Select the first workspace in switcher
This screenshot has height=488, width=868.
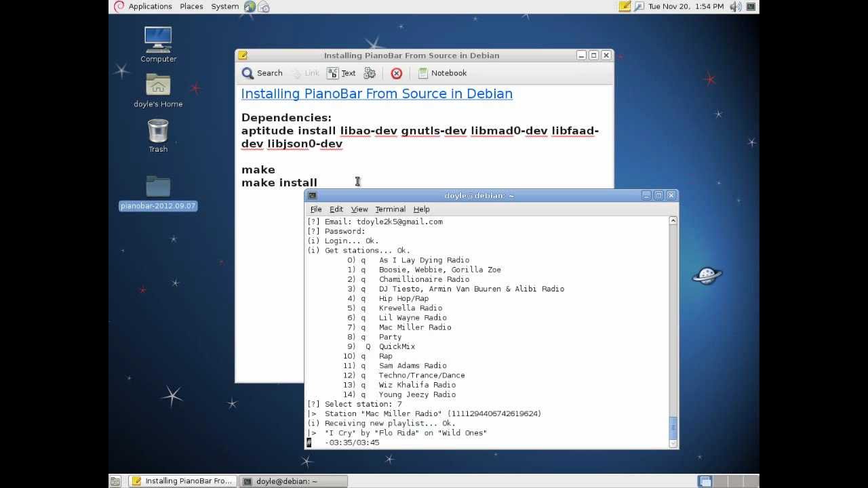pos(706,481)
